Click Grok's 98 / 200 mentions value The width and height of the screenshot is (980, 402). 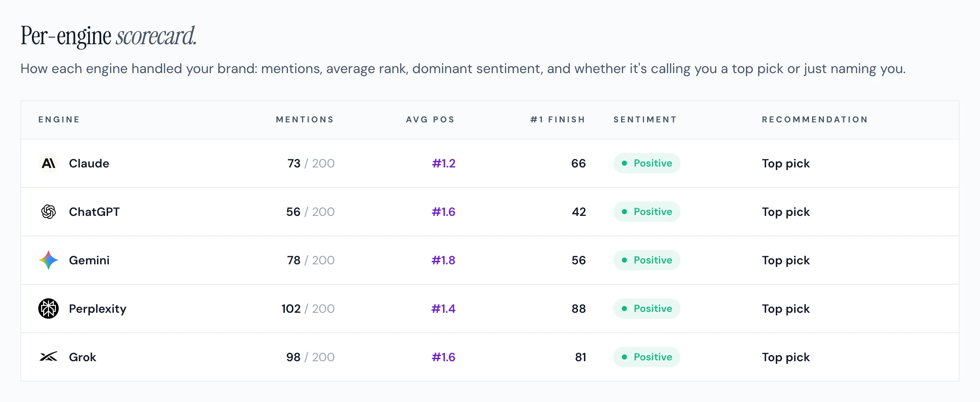pos(310,357)
